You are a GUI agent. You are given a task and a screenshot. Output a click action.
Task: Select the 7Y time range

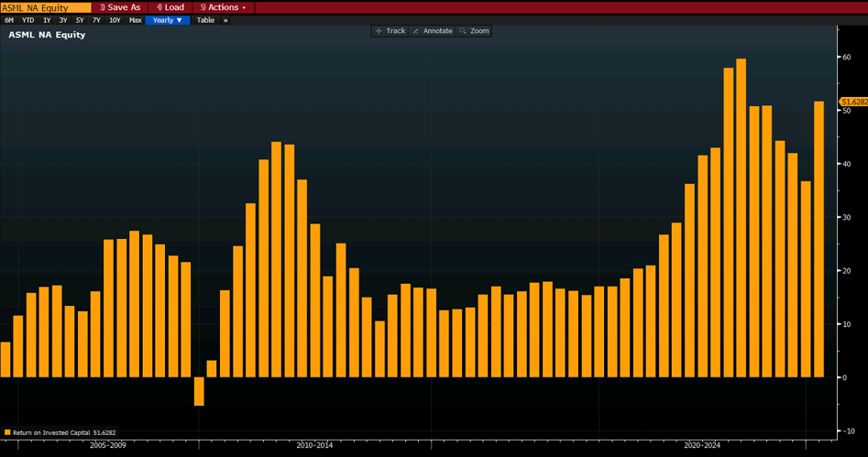pyautogui.click(x=96, y=20)
